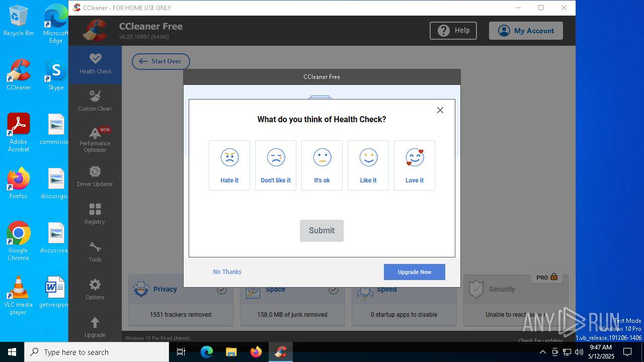Switch to Firefox on the taskbar
Viewport: 644px width, 362px height.
256,352
